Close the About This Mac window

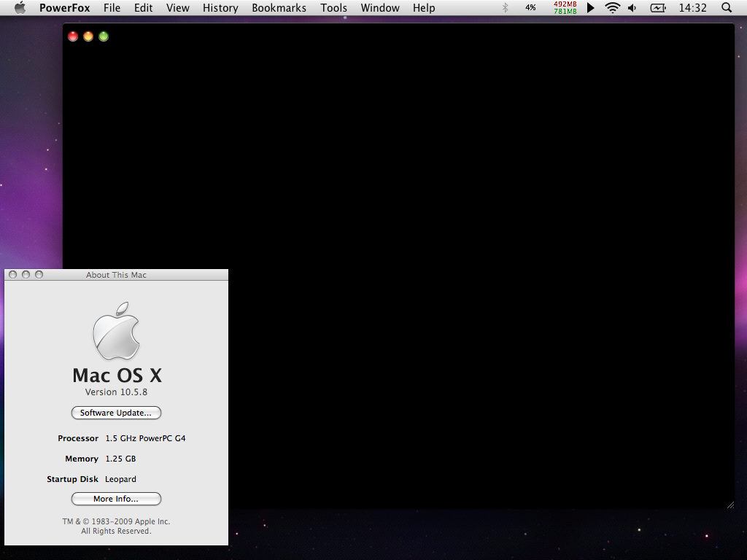pyautogui.click(x=13, y=275)
